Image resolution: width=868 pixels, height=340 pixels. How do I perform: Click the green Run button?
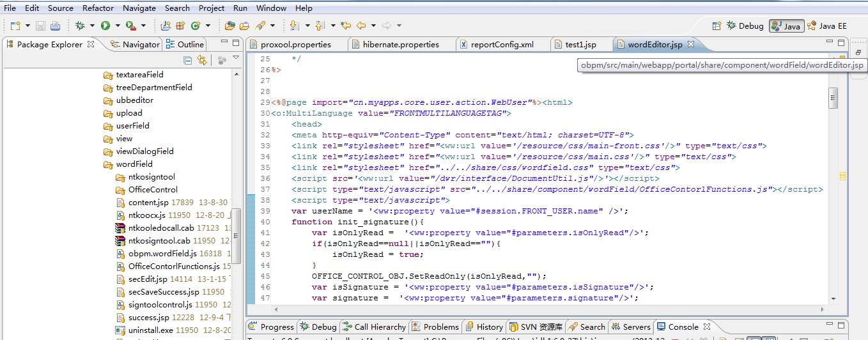coord(105,26)
